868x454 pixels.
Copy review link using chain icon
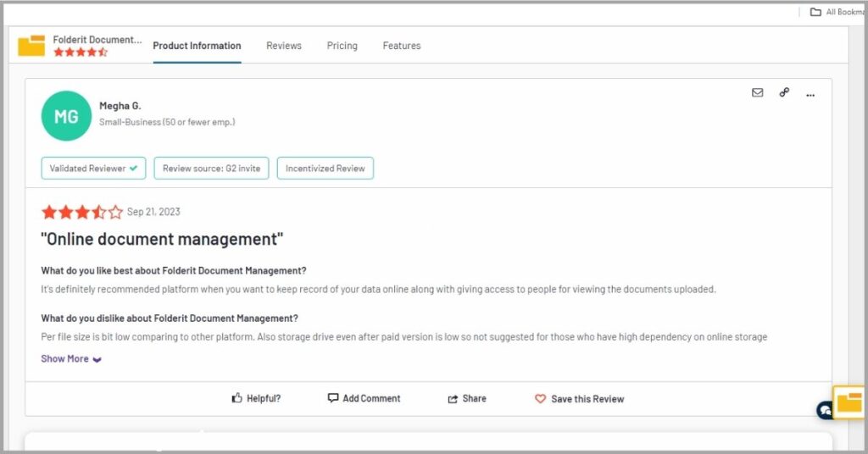784,92
